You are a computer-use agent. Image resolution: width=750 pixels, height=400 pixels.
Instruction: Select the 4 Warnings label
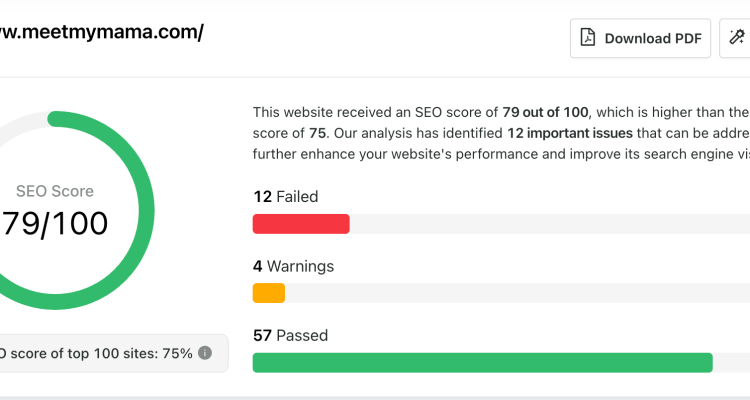pos(293,266)
